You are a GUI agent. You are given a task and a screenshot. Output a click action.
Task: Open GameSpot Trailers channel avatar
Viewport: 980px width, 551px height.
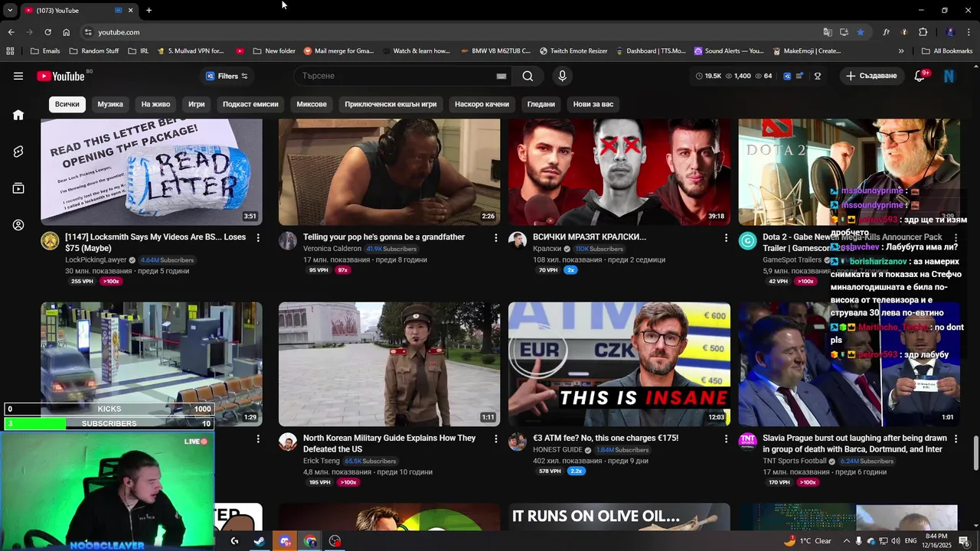[747, 241]
